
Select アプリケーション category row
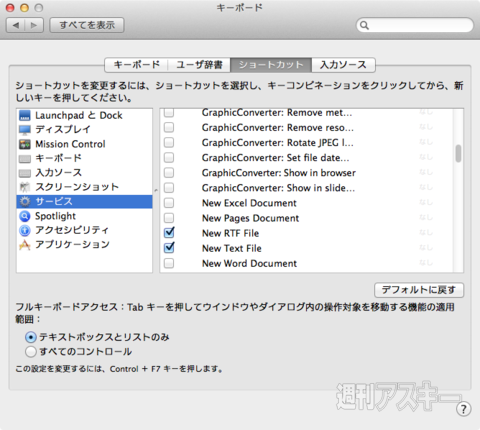(x=84, y=245)
